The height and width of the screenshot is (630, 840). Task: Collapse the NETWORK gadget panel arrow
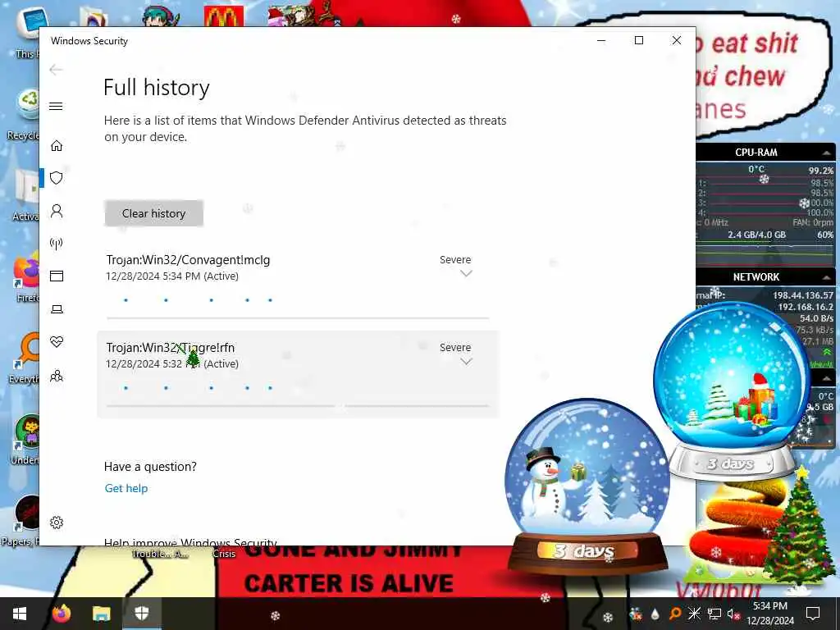point(827,277)
